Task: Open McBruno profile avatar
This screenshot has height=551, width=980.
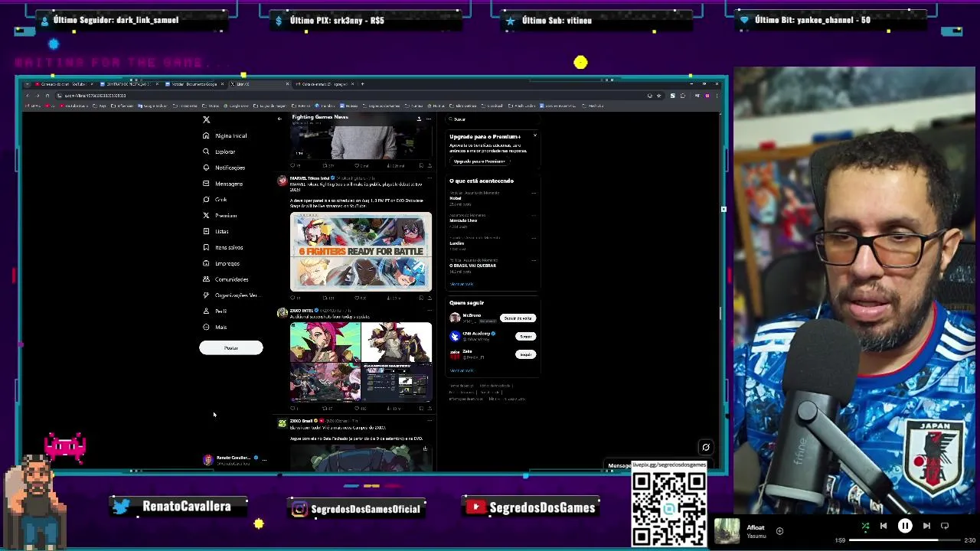Action: point(455,318)
